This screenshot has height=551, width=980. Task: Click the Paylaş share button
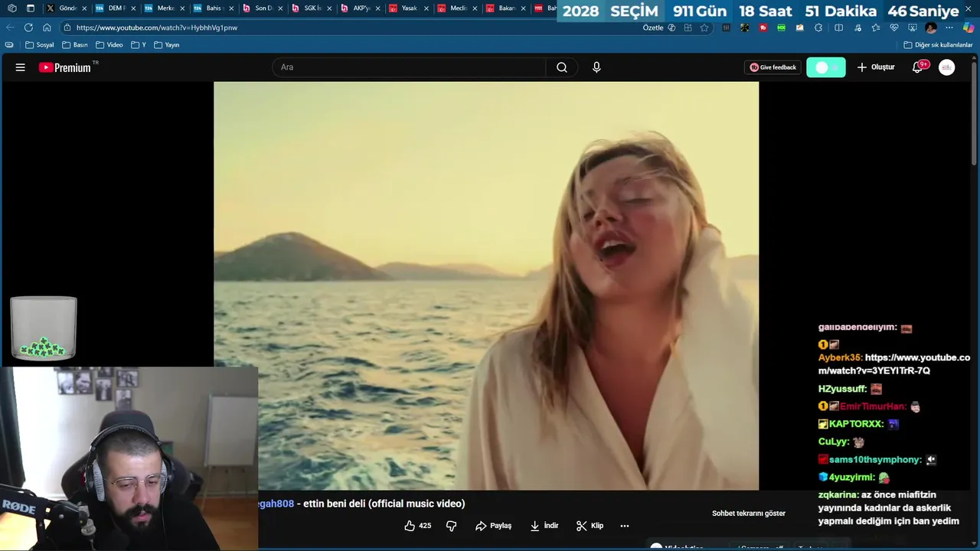tap(493, 526)
